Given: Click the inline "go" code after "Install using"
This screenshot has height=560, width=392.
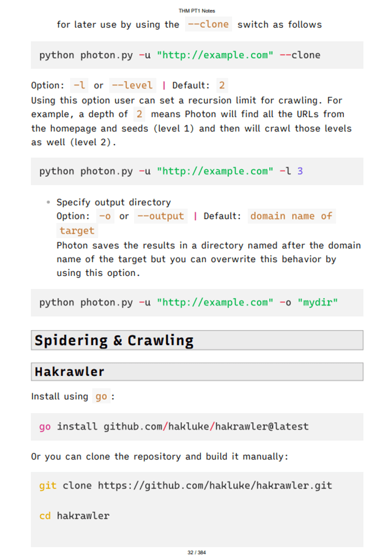Looking at the screenshot, I should [x=101, y=397].
